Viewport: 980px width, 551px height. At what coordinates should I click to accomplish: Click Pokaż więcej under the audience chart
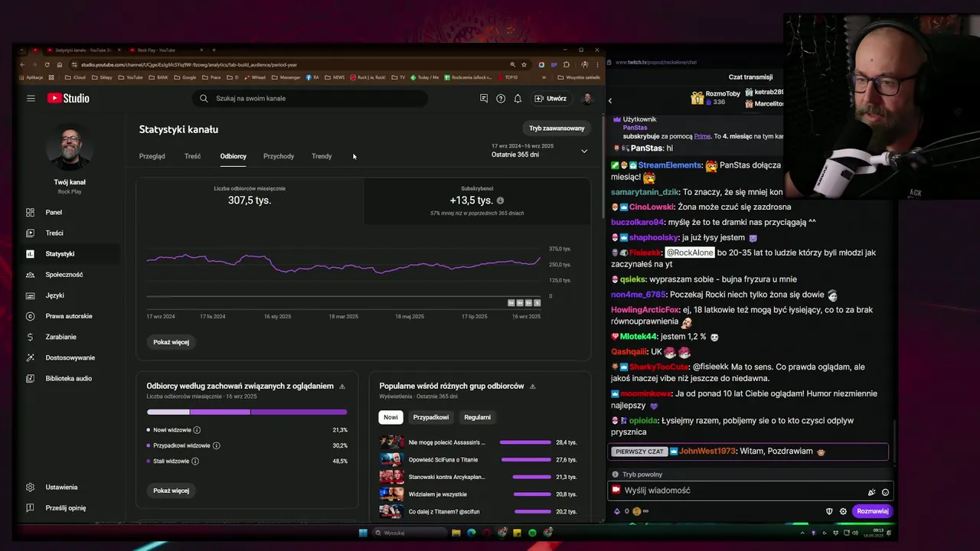click(171, 342)
